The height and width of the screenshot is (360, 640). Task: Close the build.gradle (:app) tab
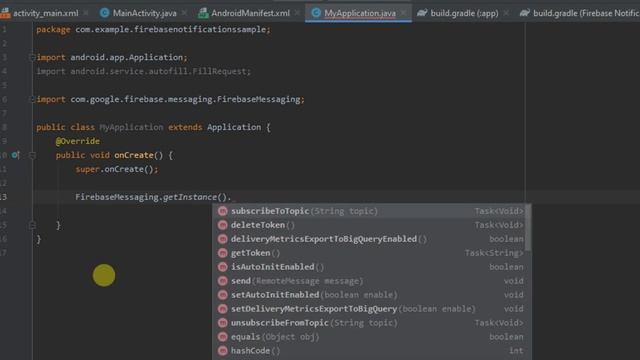[506, 13]
